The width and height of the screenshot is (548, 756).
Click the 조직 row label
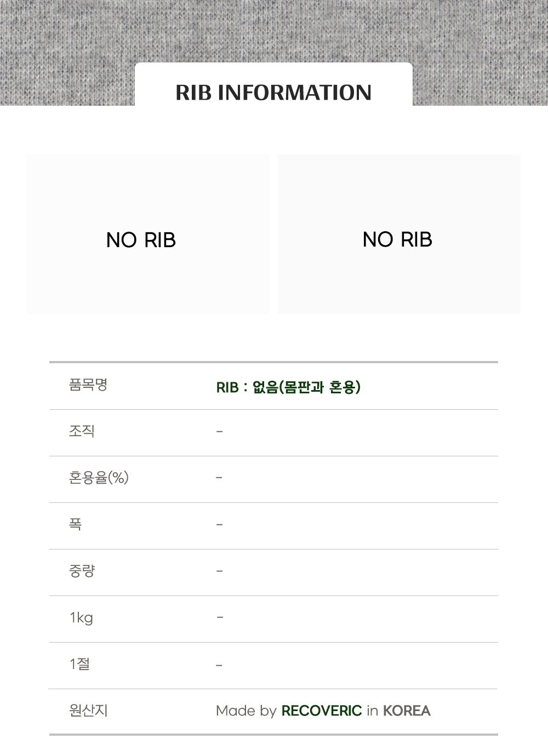82,431
